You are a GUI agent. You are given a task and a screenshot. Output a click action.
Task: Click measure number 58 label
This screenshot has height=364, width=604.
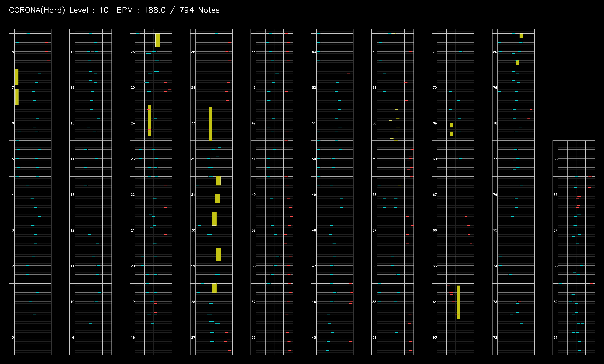click(x=374, y=195)
